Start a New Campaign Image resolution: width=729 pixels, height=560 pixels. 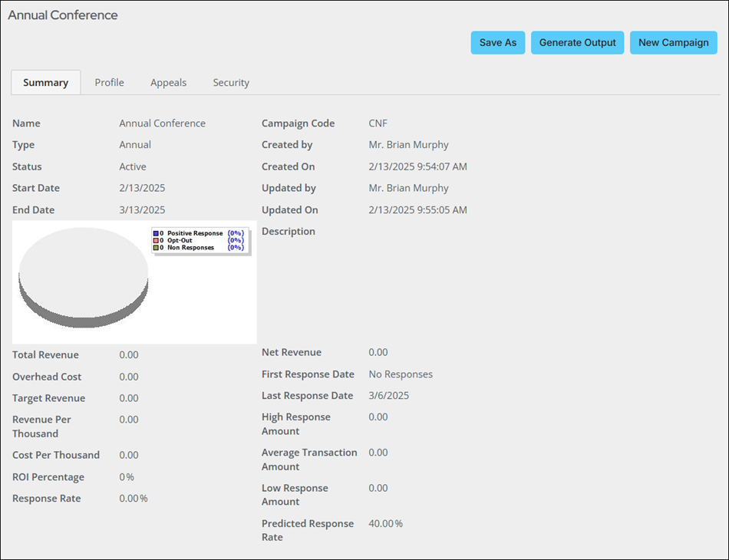point(673,43)
